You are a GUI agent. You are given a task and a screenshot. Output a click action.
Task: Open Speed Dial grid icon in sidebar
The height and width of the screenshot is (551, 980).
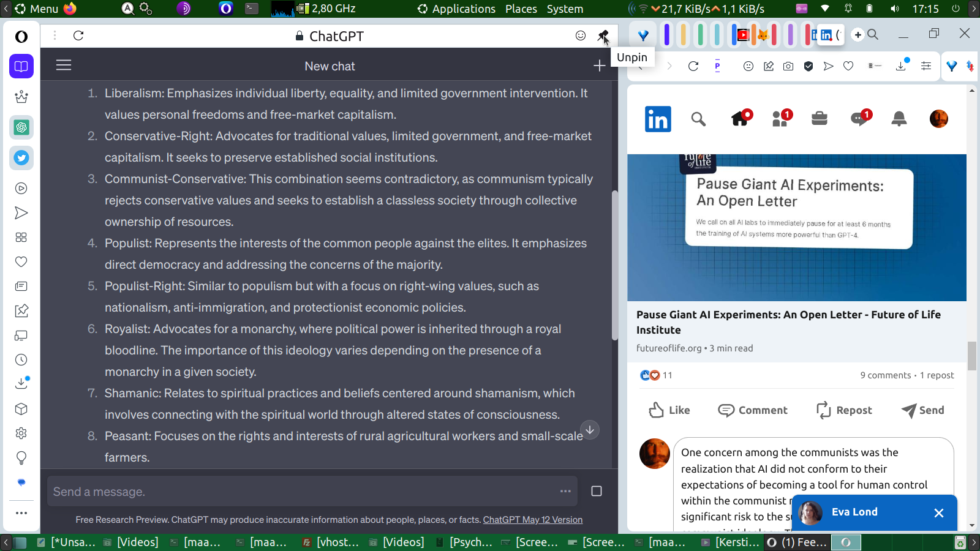21,238
